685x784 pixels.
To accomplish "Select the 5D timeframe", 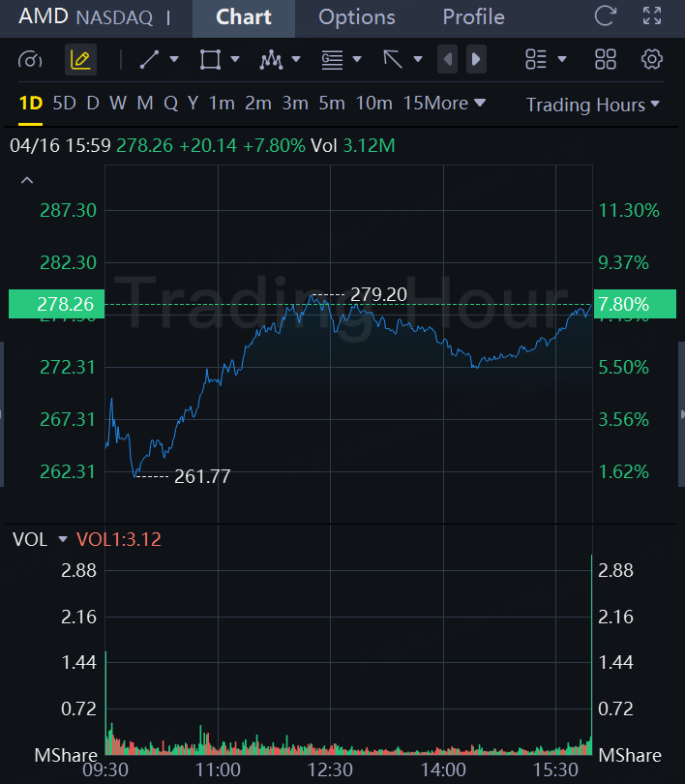I will [65, 104].
